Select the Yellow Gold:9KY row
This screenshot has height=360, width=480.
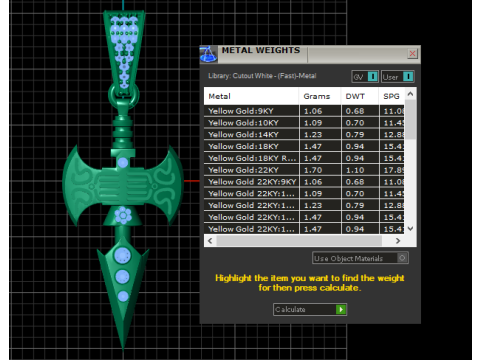(304, 111)
